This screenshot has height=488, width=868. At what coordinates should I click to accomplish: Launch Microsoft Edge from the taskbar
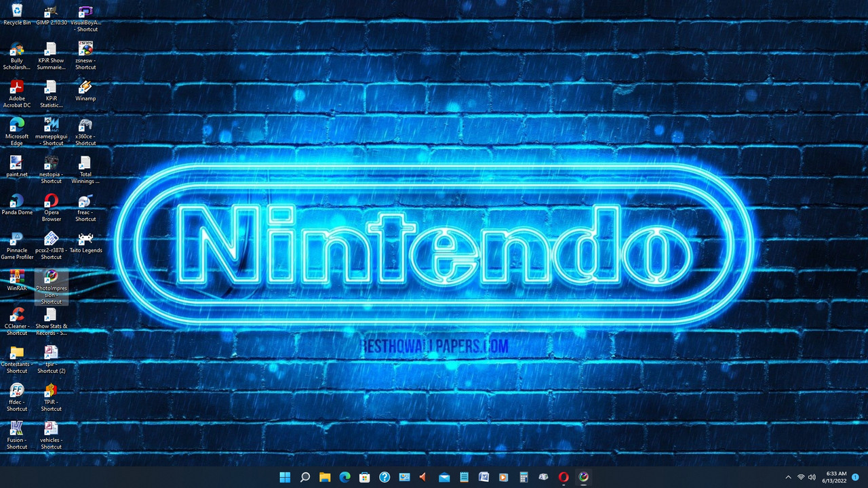pyautogui.click(x=344, y=477)
